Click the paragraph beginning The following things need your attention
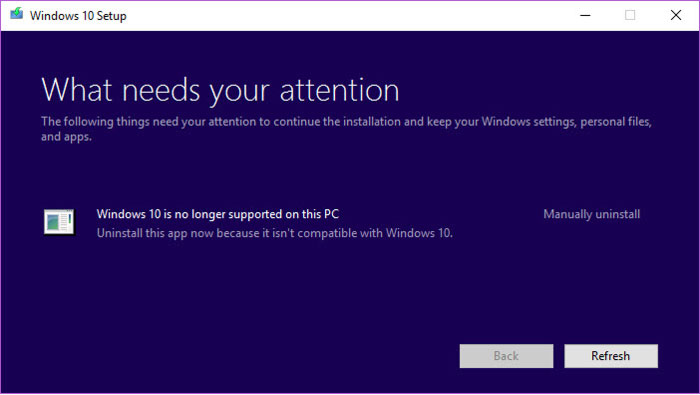The height and width of the screenshot is (395, 700). click(346, 129)
